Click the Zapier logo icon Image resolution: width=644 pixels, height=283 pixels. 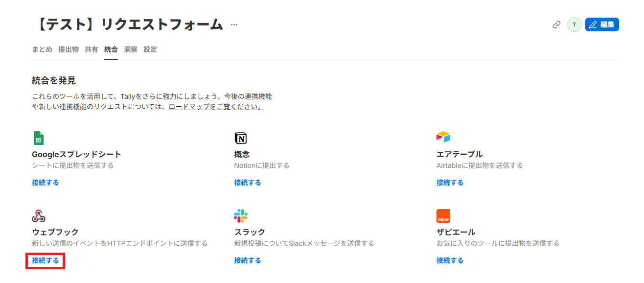click(443, 216)
